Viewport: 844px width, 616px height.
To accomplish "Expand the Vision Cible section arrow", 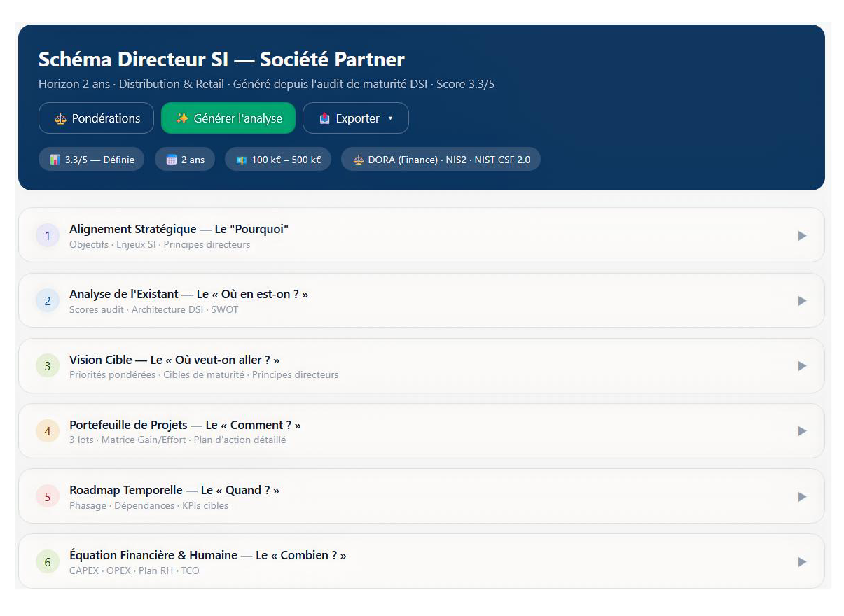I will (x=802, y=366).
